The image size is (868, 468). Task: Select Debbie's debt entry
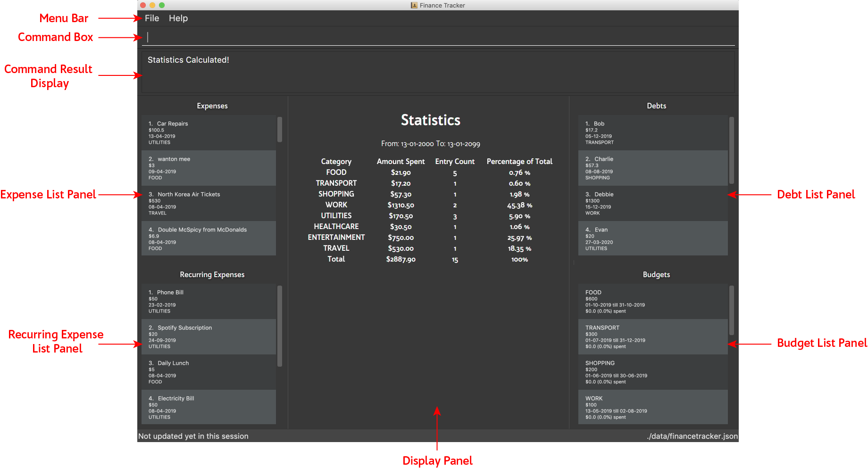(x=653, y=203)
